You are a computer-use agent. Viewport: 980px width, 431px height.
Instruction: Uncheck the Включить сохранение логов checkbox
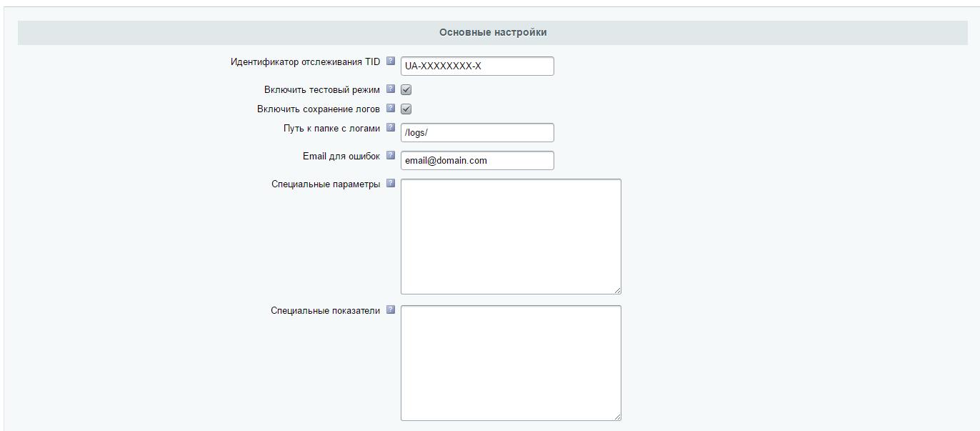click(406, 109)
